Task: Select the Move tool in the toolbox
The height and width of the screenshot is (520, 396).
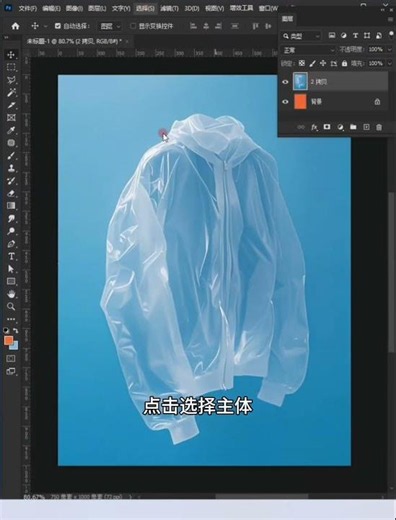Action: (x=11, y=55)
